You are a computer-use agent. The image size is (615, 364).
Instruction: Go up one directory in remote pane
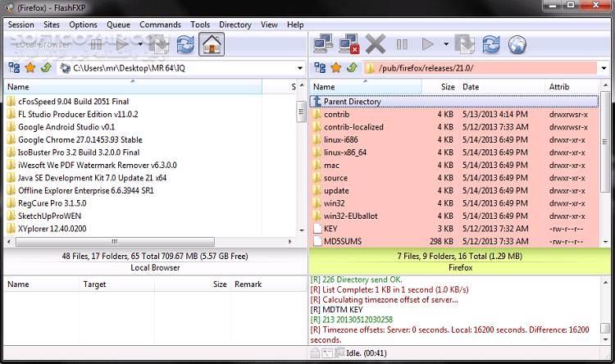click(x=352, y=68)
